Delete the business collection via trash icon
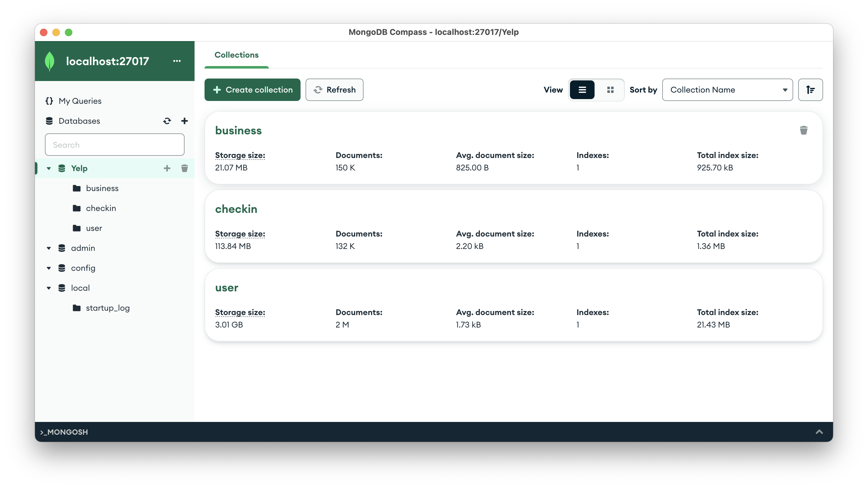868x488 pixels. pos(803,130)
